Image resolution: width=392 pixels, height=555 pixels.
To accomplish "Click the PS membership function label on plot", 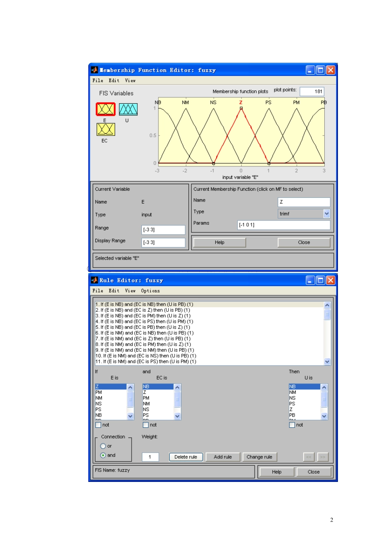I will (x=269, y=102).
